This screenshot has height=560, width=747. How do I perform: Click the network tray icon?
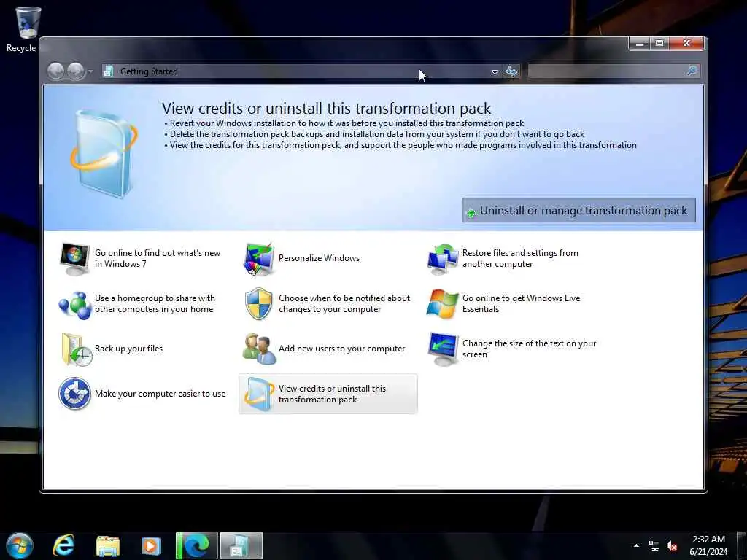[654, 545]
